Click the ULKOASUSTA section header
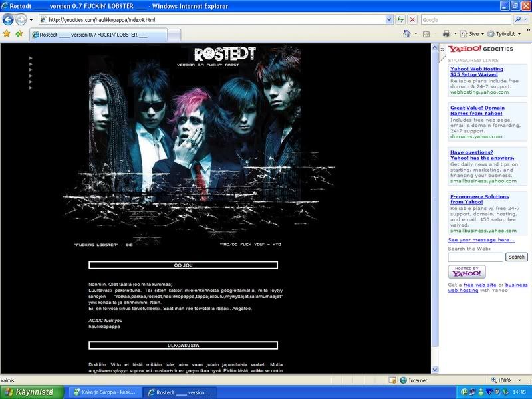532x399 pixels. pyautogui.click(x=184, y=346)
